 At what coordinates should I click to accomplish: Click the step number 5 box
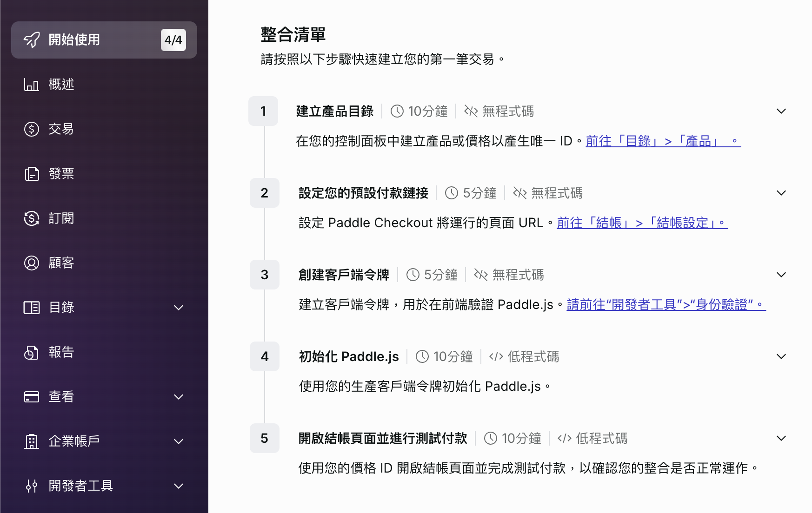point(265,438)
